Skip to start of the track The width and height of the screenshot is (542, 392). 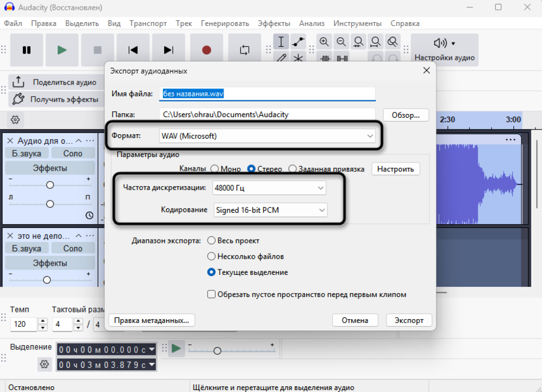pos(133,50)
